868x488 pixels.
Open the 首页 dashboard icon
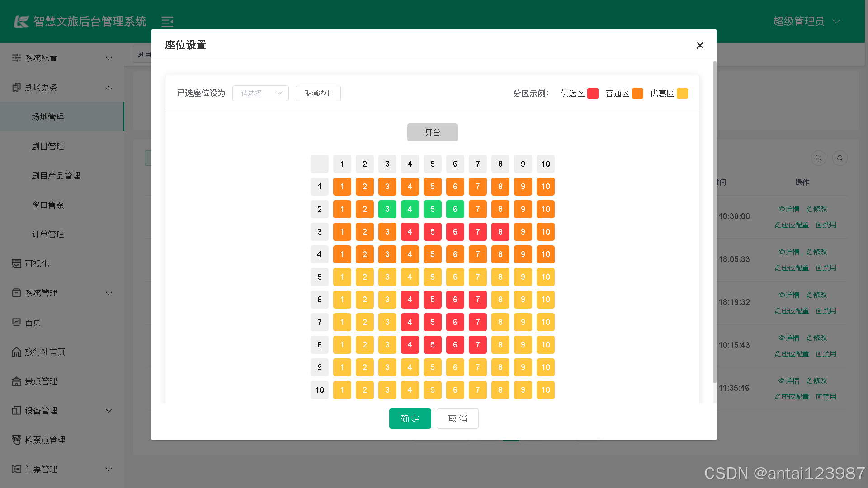pyautogui.click(x=17, y=322)
